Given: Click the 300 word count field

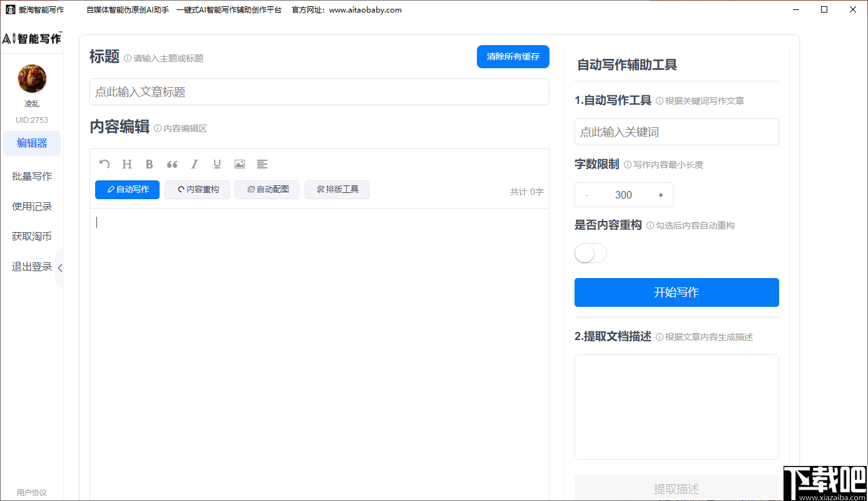Looking at the screenshot, I should 624,195.
